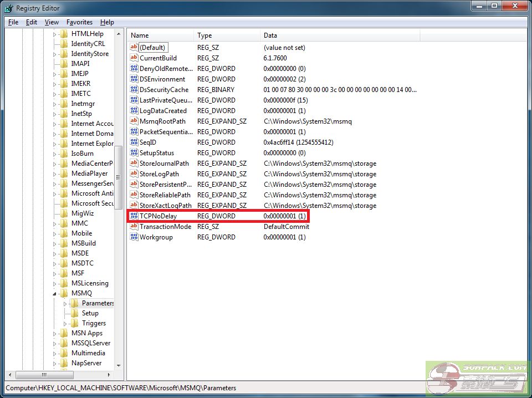Expand the Triggers subkey arrow
Screen dimensions: 532x398
(x=65, y=324)
